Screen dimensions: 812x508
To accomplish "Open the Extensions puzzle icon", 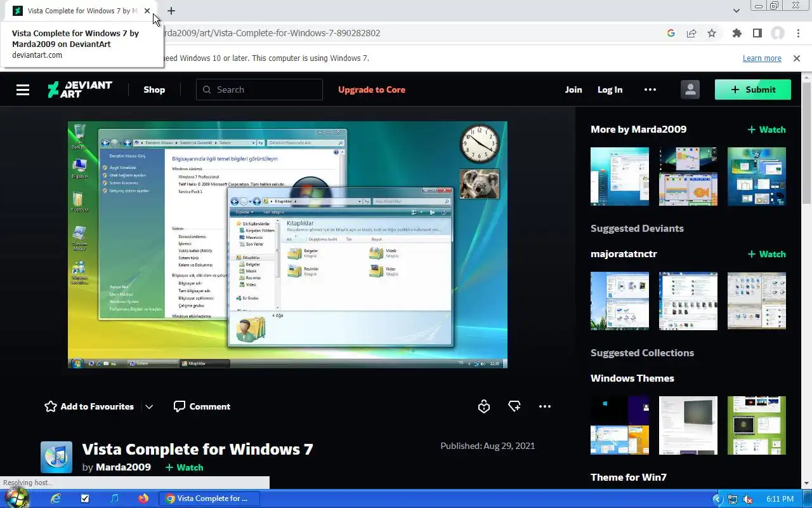I will click(x=737, y=33).
